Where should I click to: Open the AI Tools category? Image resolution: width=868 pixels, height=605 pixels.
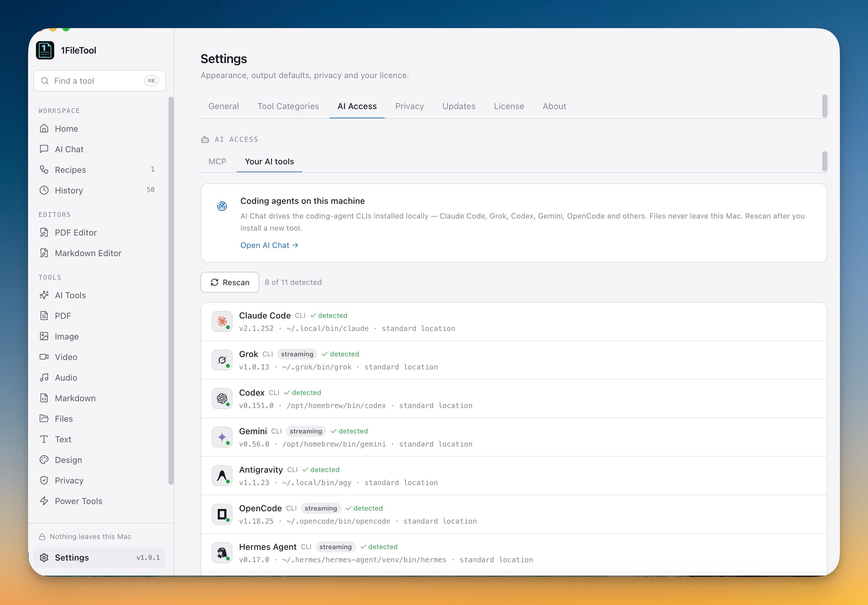(99, 295)
